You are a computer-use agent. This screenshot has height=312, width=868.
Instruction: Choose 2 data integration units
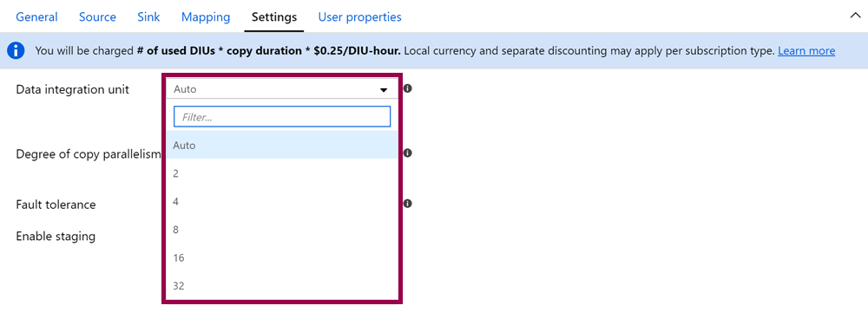[x=282, y=173]
